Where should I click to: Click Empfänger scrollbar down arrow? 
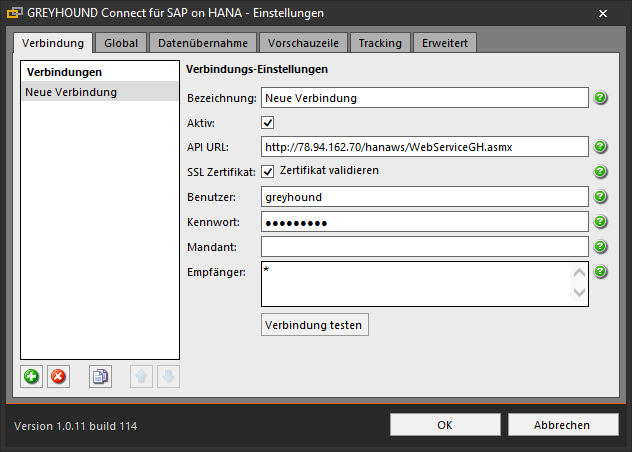[579, 292]
